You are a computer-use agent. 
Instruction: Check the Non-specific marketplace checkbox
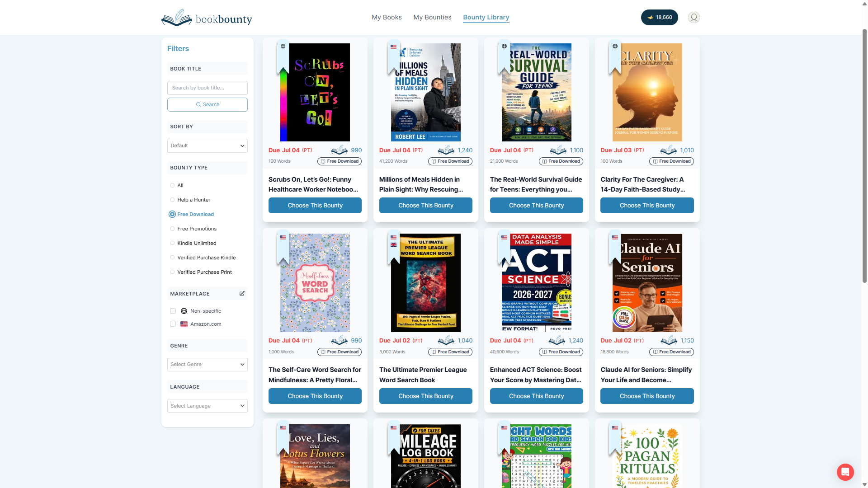click(173, 311)
